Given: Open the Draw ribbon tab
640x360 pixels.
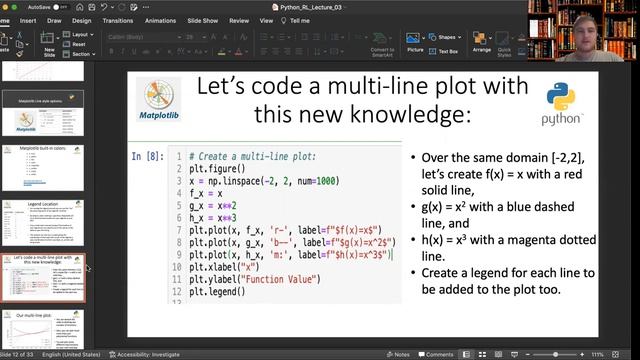Looking at the screenshot, I should click(x=54, y=21).
